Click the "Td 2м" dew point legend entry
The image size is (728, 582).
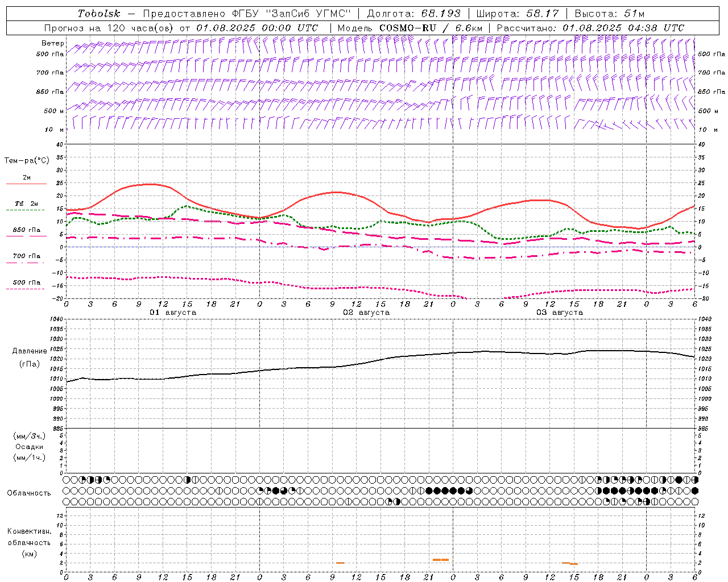26,206
